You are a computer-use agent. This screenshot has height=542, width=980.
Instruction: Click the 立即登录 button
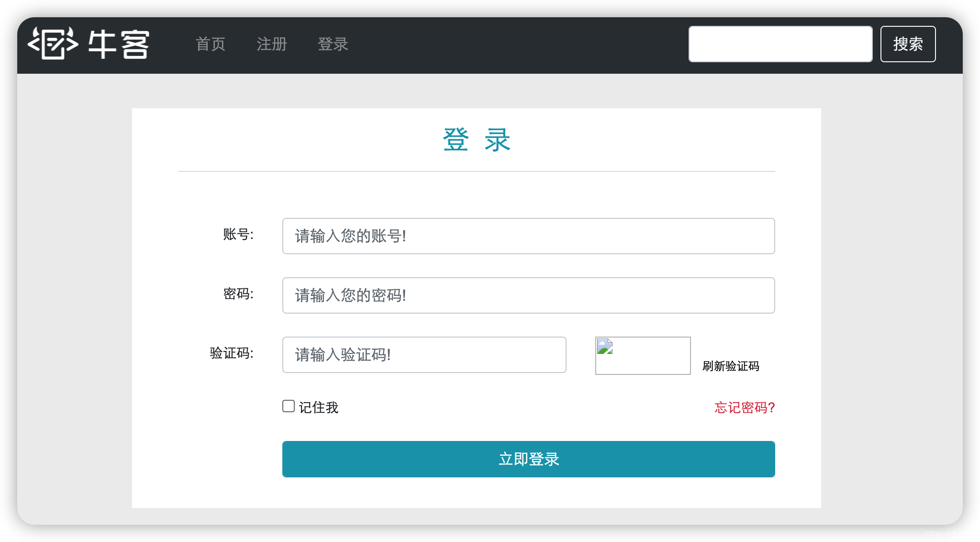pyautogui.click(x=528, y=459)
